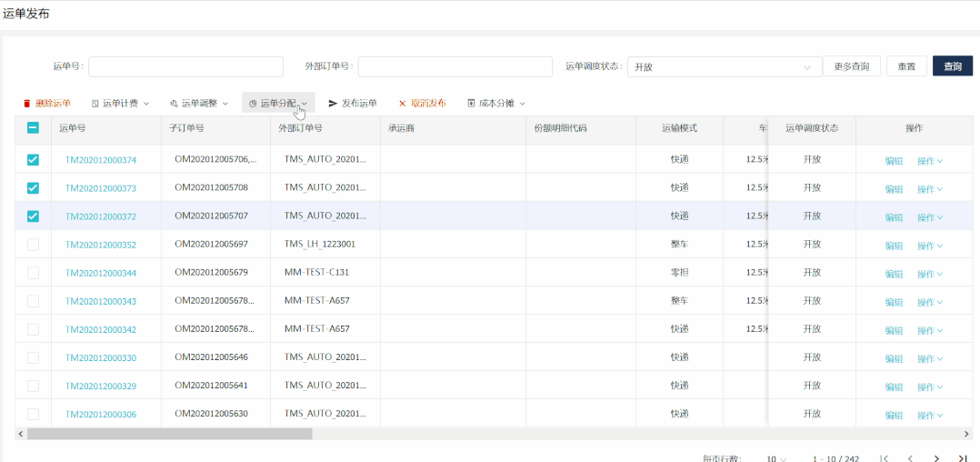The image size is (980, 462).
Task: Click the 运单计费 toolbar icon
Action: [x=95, y=104]
